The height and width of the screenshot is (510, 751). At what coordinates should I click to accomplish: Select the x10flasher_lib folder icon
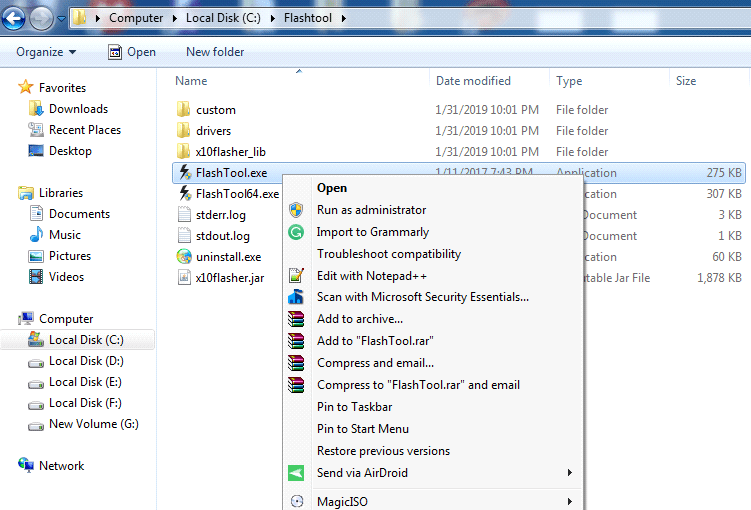point(183,152)
